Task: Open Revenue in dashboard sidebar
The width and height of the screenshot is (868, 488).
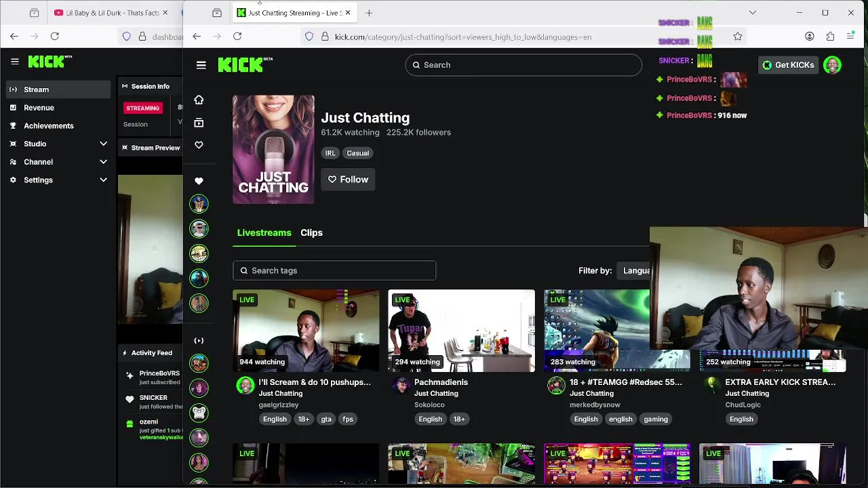Action: coord(58,108)
